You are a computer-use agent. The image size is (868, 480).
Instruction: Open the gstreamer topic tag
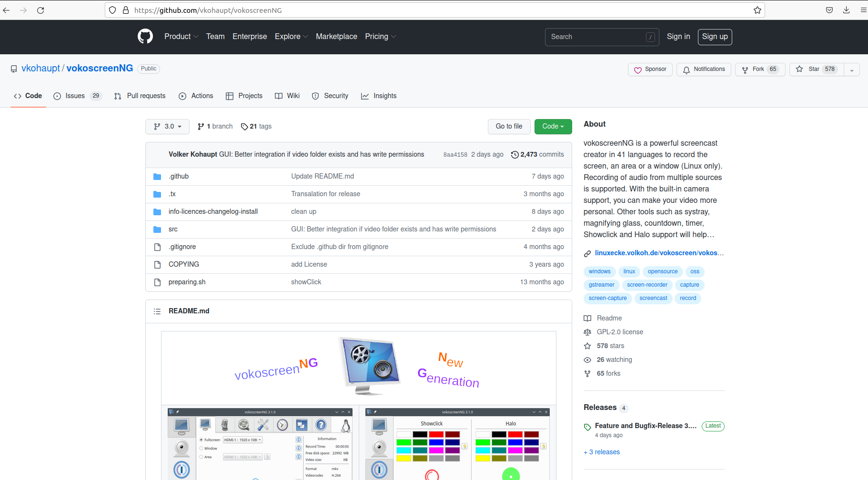click(601, 285)
